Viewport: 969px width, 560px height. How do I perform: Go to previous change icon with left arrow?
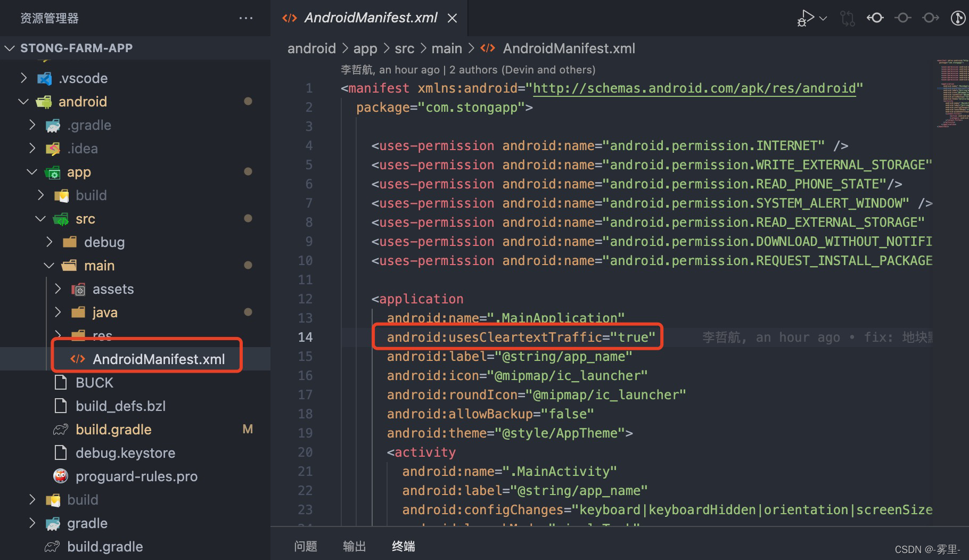point(875,18)
